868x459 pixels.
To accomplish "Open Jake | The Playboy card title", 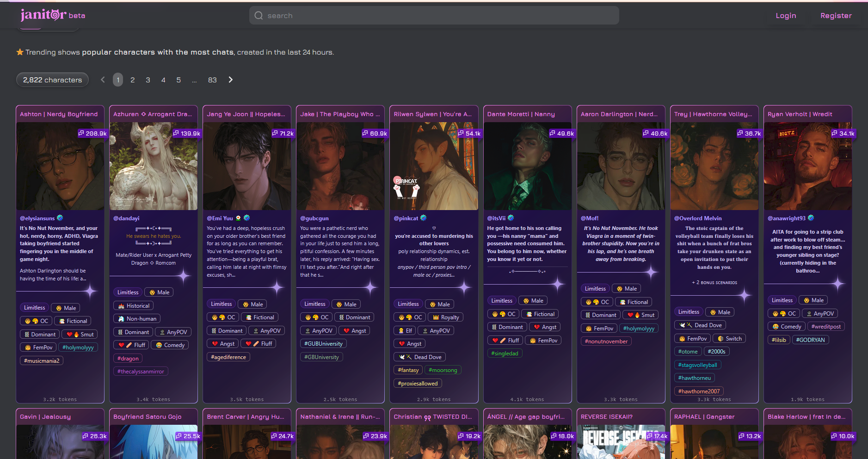I will pyautogui.click(x=340, y=114).
